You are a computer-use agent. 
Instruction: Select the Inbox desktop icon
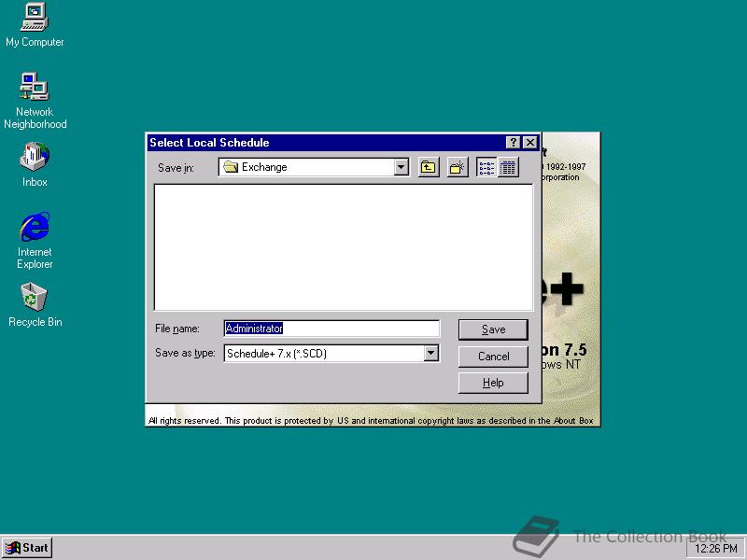pyautogui.click(x=35, y=165)
